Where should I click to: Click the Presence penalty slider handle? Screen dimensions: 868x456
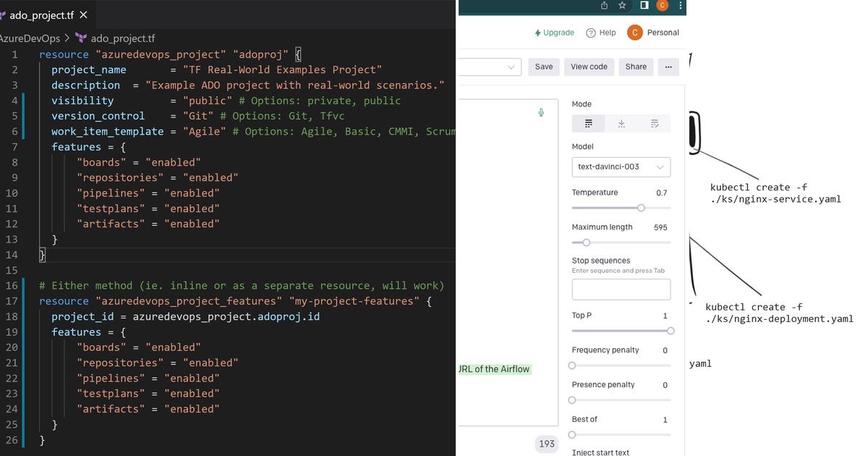click(x=572, y=400)
